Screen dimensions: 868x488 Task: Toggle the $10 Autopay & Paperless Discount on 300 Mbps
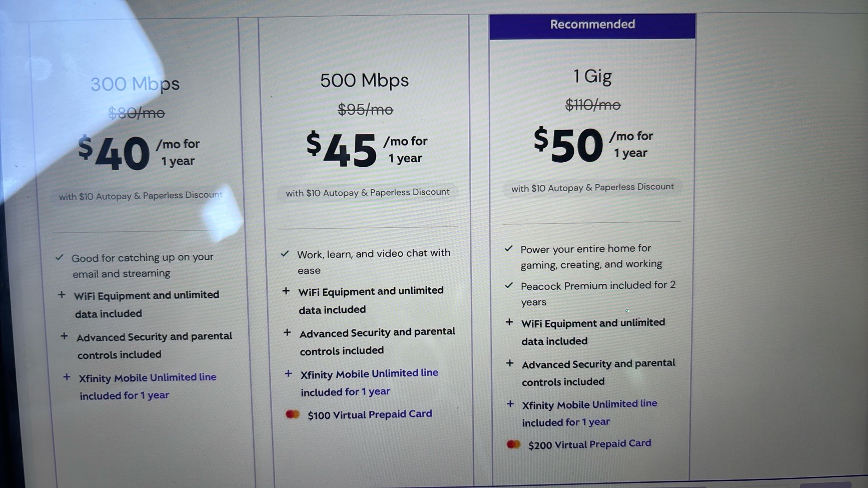[140, 195]
